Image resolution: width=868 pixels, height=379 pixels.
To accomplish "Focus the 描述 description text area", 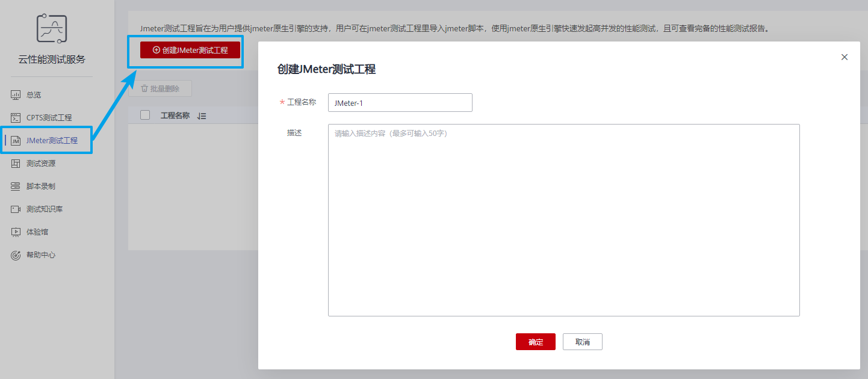I will click(x=564, y=220).
